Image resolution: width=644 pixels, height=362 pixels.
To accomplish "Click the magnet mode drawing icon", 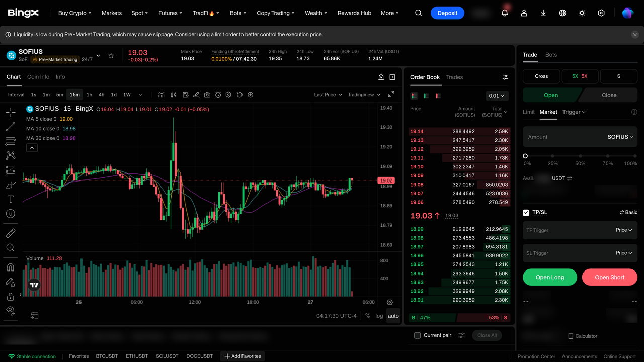I will pos(10,267).
